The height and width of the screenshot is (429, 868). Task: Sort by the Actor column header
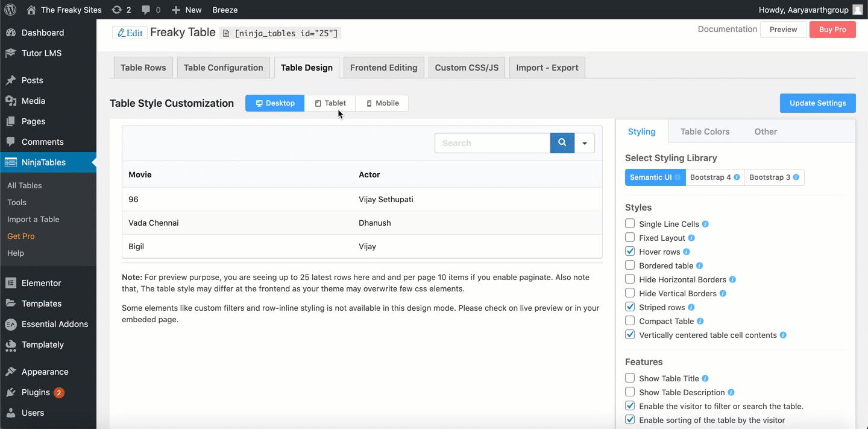[x=370, y=174]
